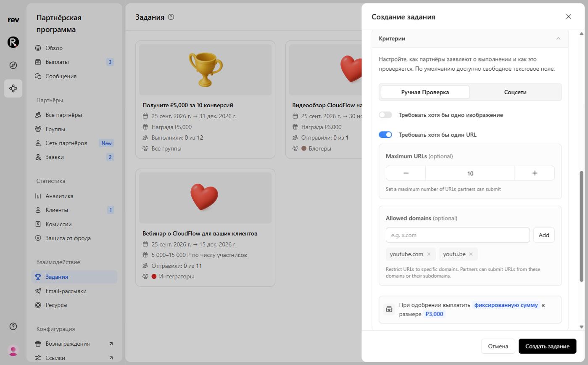The height and width of the screenshot is (365, 588).
Task: Remove the youtube.com domain tag
Action: [x=428, y=254]
